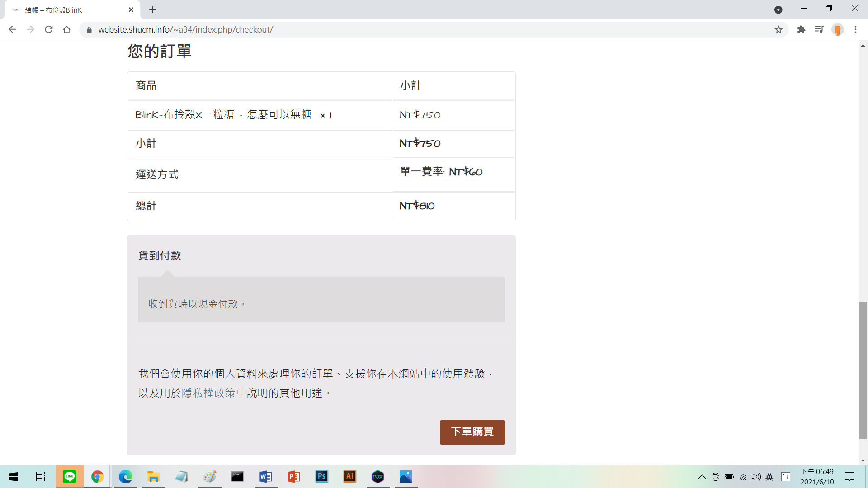Click the 下單購買 place order button
This screenshot has height=488, width=868.
[x=472, y=432]
